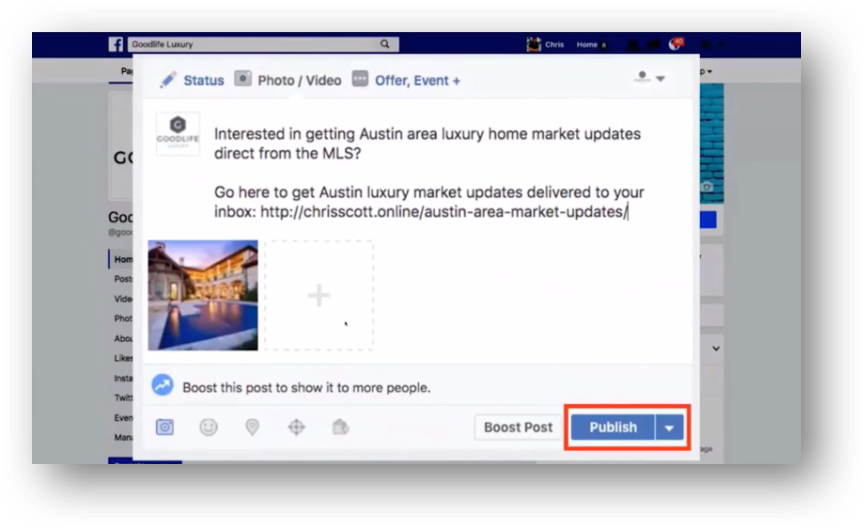
Task: Open the posting-as profile dropdown
Action: pos(650,78)
